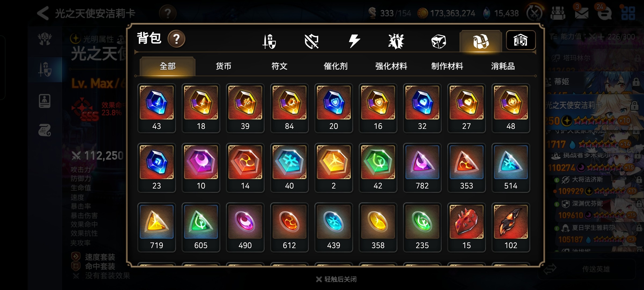Open the 强化材料 category tab
The height and width of the screenshot is (290, 644).
click(391, 66)
